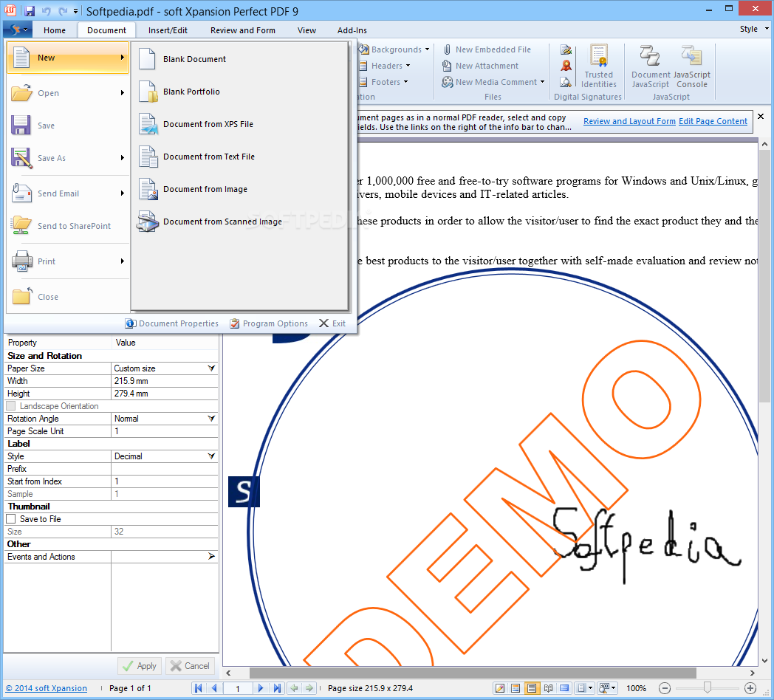Switch to Review and Form tab
Viewport: 774px width, 700px height.
[x=243, y=30]
